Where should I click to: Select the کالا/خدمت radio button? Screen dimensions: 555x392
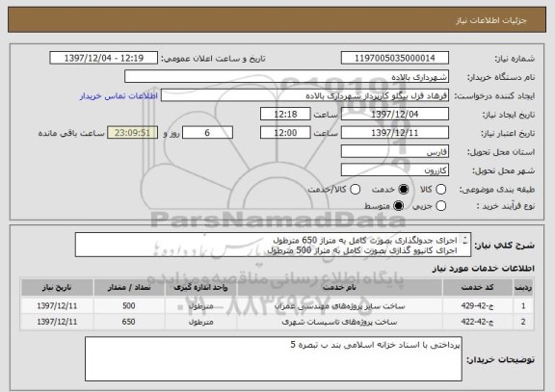pyautogui.click(x=355, y=190)
